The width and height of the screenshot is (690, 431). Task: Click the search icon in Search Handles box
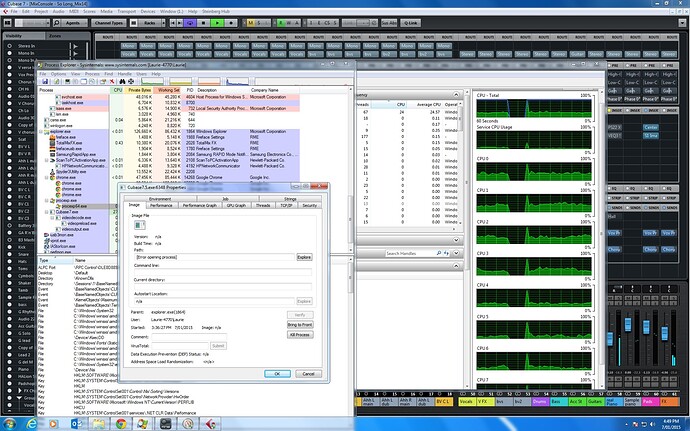point(439,253)
